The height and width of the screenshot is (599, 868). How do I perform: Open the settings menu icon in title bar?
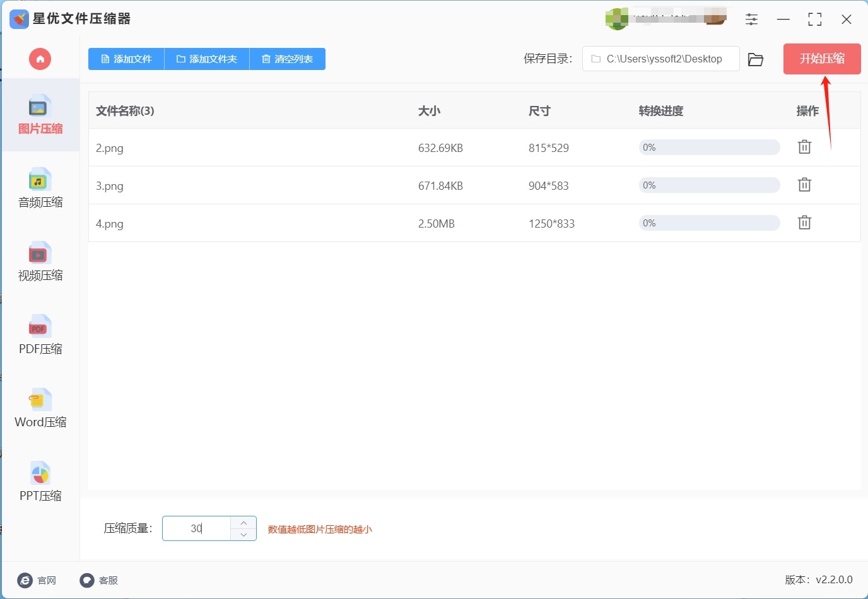point(751,20)
